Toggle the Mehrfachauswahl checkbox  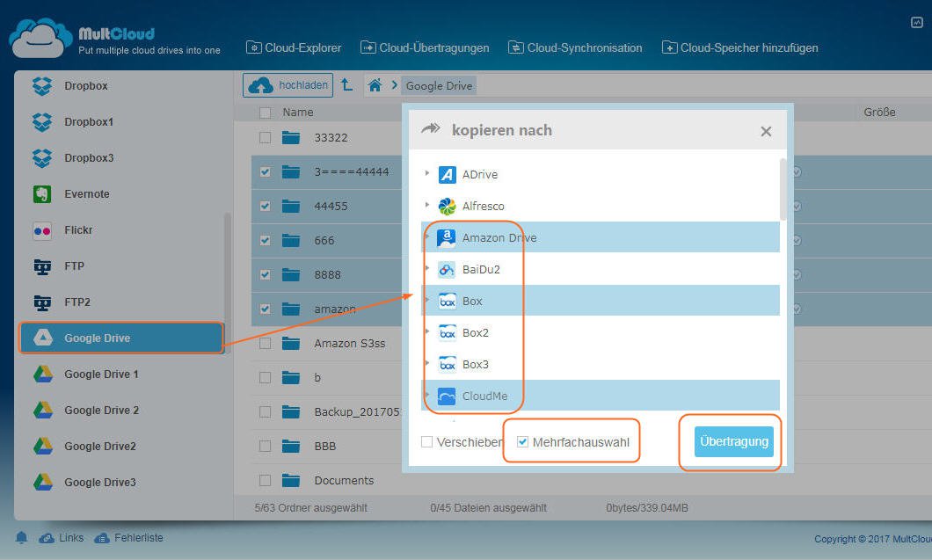click(522, 441)
